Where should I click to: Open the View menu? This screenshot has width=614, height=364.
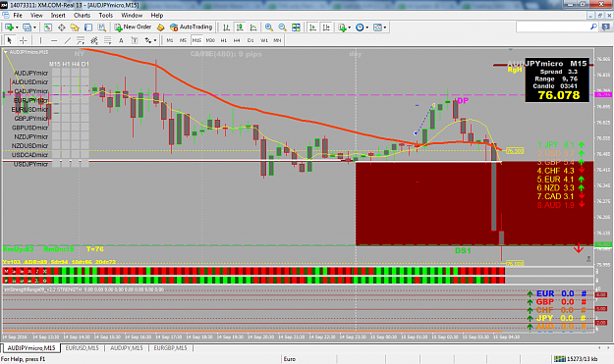tap(36, 16)
